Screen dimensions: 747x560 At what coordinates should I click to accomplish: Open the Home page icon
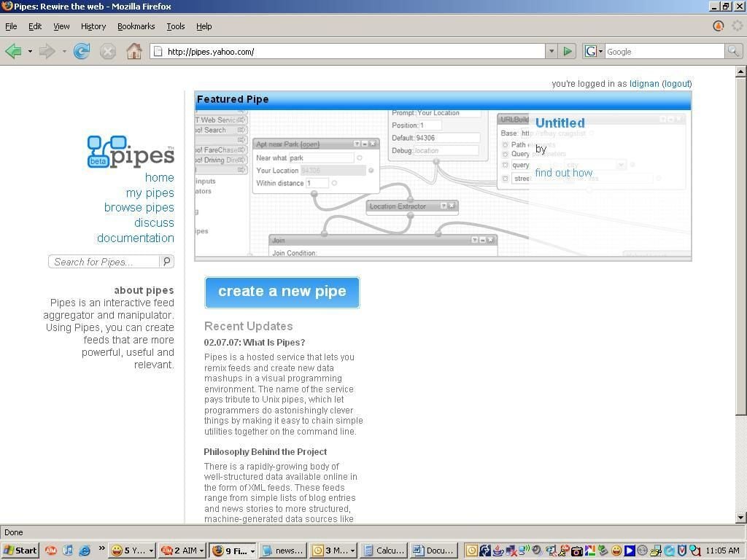[134, 51]
